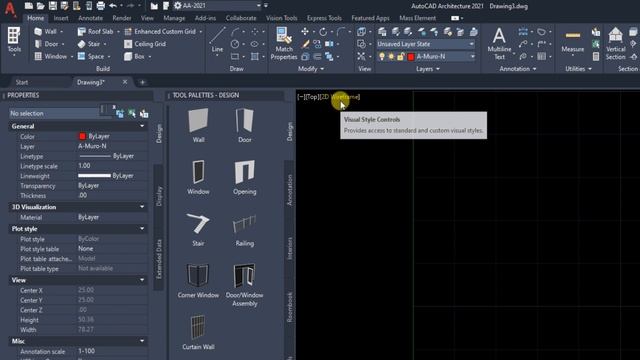
Task: Open the Manage ribbon tab
Action: click(174, 18)
